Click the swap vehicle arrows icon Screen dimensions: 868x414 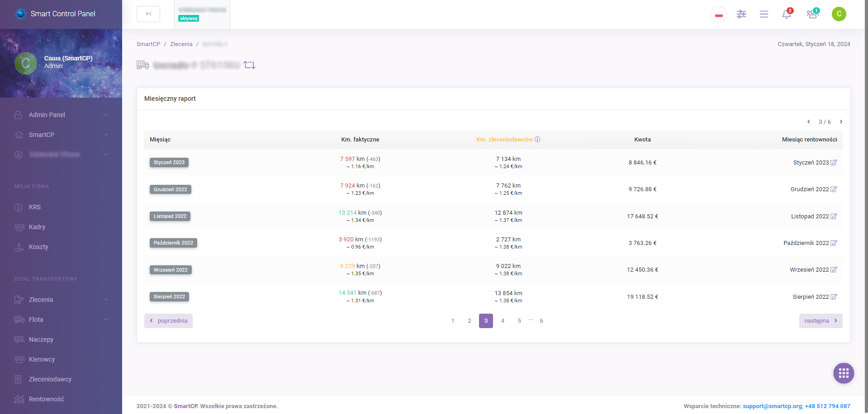[249, 65]
